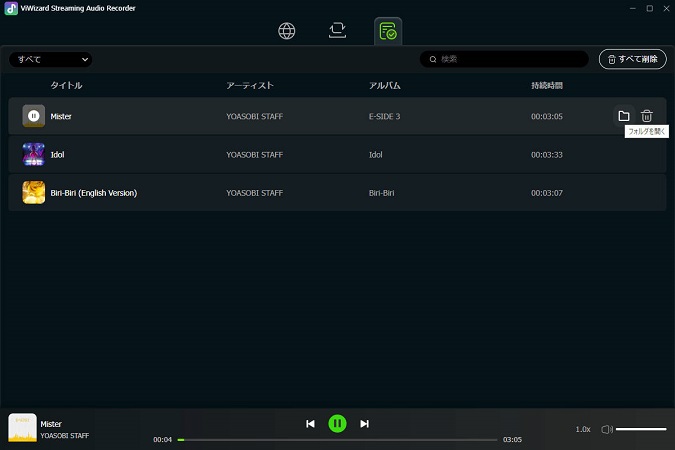Pause Mister via its thumbnail overlay

click(x=34, y=116)
